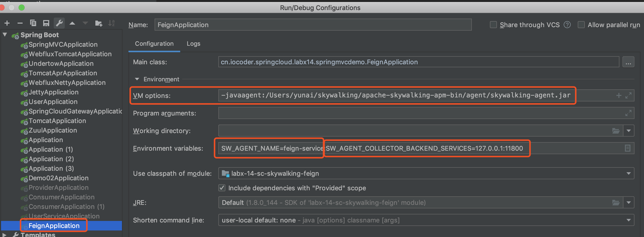The image size is (644, 237).
Task: Select SpringMVCApplication configuration
Action: coord(63,44)
